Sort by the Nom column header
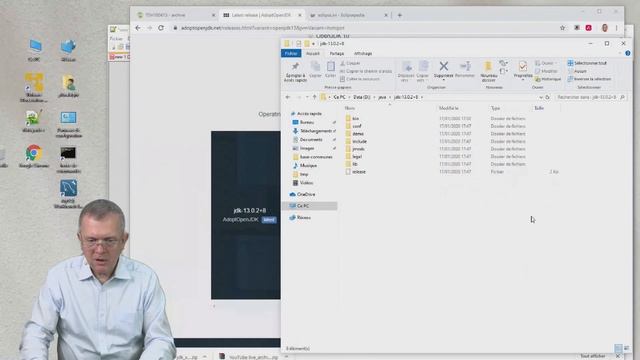Image resolution: width=640 pixels, height=360 pixels. coord(349,108)
